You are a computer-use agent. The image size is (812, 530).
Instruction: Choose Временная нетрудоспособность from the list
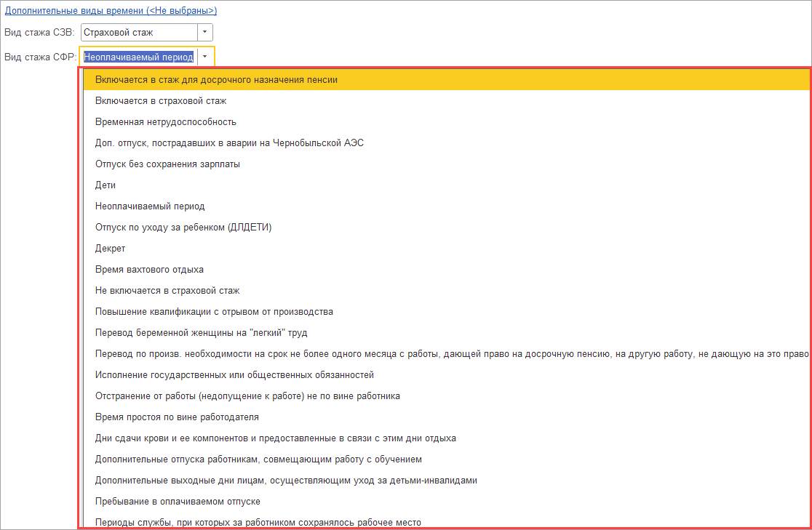click(x=447, y=122)
